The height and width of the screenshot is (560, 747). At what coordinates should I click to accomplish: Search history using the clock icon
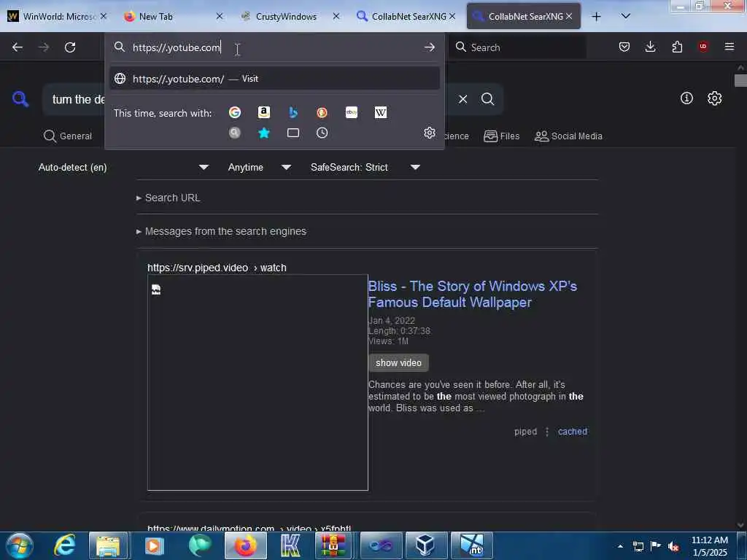(322, 133)
